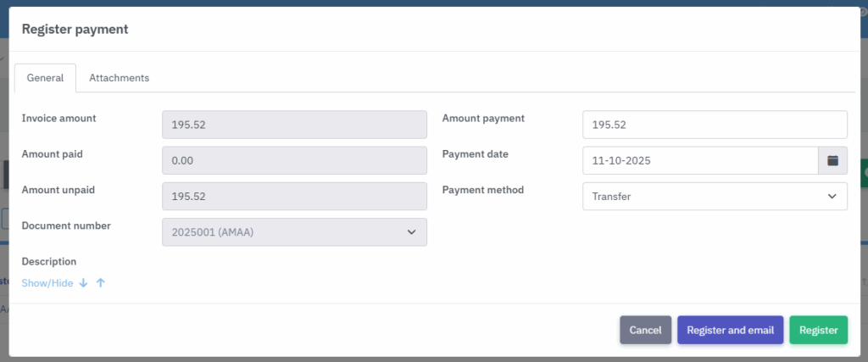Toggle description via Show/Hide link
868x362 pixels.
coord(47,283)
